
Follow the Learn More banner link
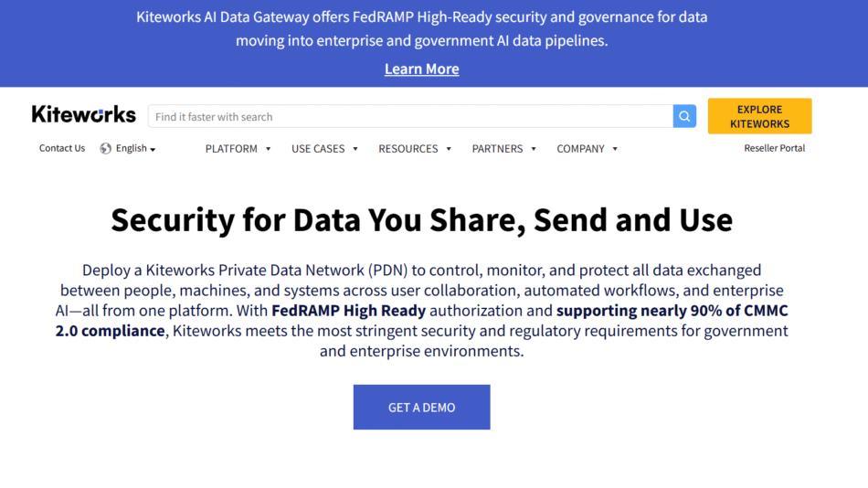pyautogui.click(x=421, y=69)
